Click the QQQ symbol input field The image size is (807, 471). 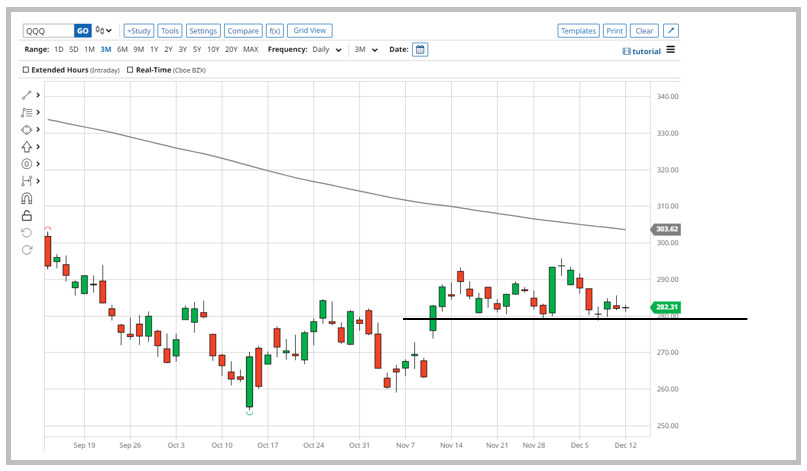pos(47,31)
